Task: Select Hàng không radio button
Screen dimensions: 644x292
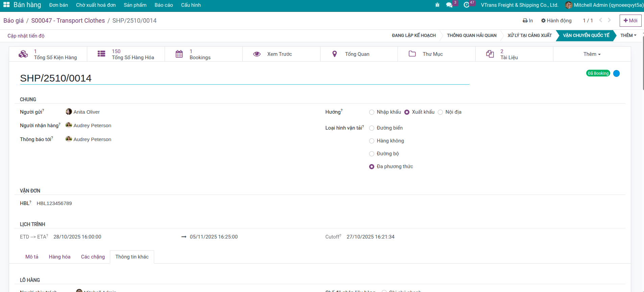Action: 372,141
